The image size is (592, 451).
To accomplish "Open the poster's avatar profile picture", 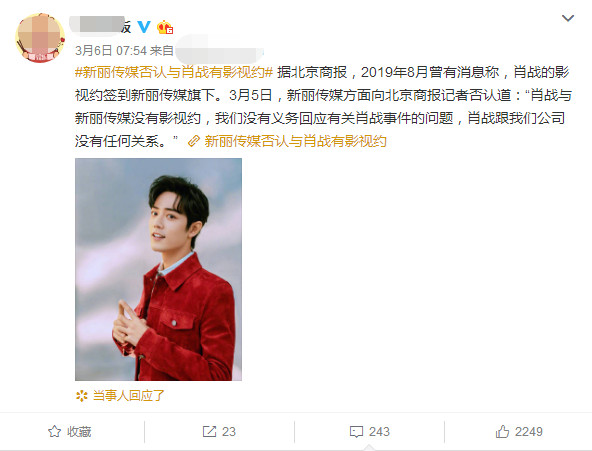I will click(40, 38).
